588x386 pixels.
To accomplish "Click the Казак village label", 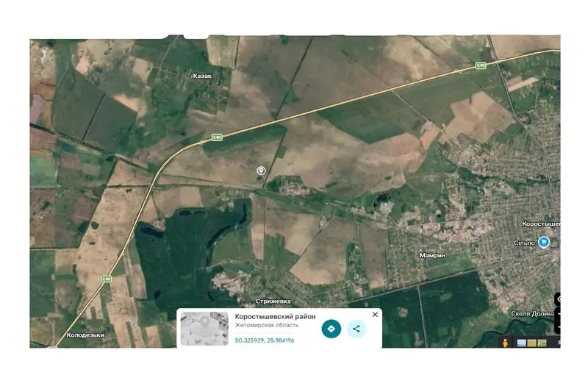I will 202,76.
